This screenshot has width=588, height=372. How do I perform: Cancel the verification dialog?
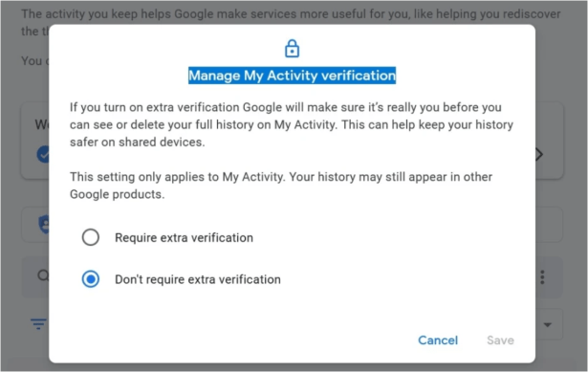[438, 340]
